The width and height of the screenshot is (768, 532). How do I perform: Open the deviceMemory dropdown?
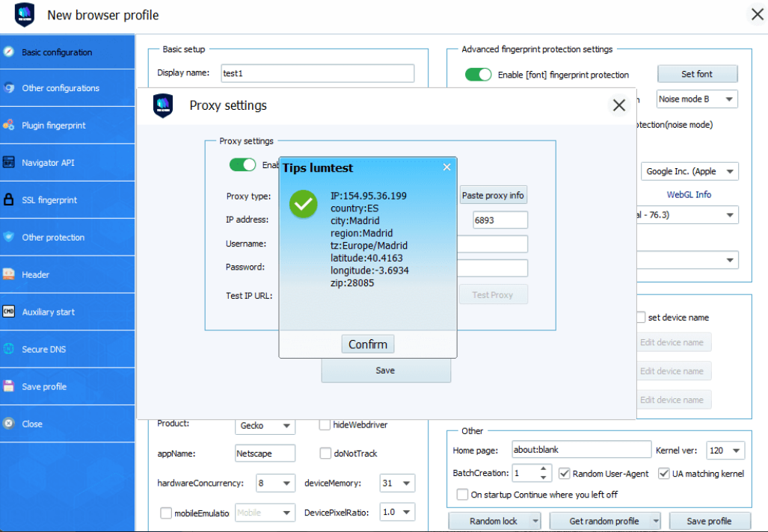[x=397, y=483]
